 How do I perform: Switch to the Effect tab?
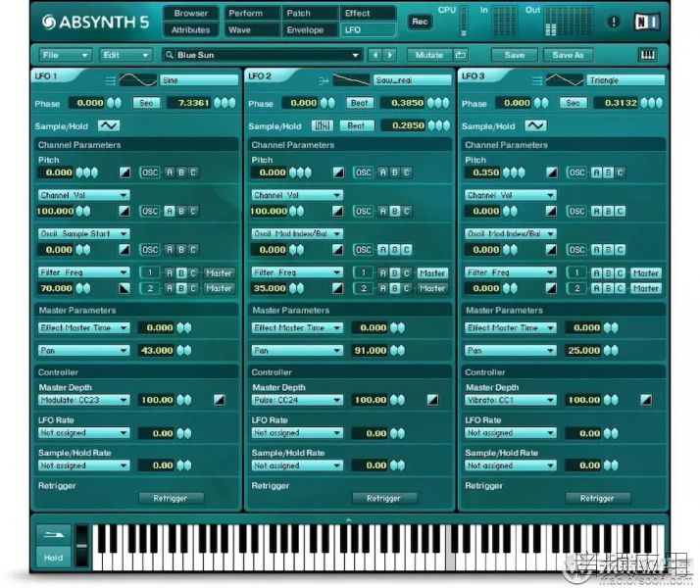pyautogui.click(x=368, y=14)
